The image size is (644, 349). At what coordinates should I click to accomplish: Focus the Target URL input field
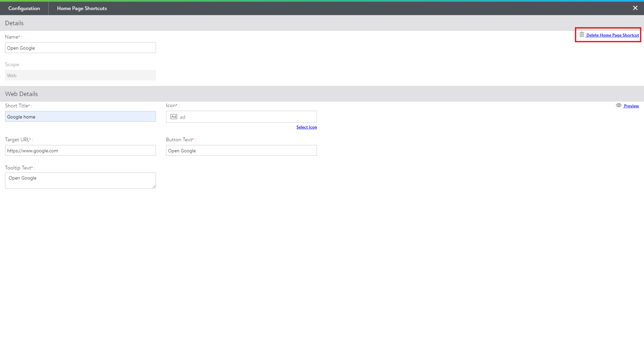click(80, 151)
